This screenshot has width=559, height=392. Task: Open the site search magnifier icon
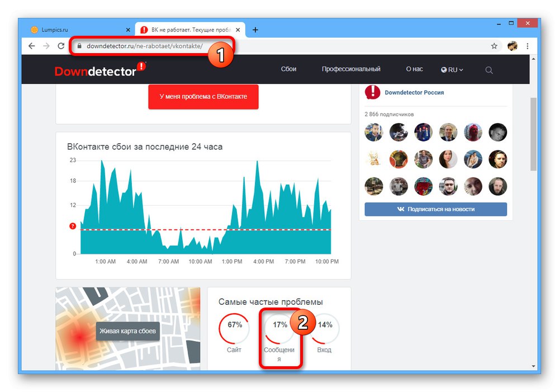pyautogui.click(x=489, y=70)
